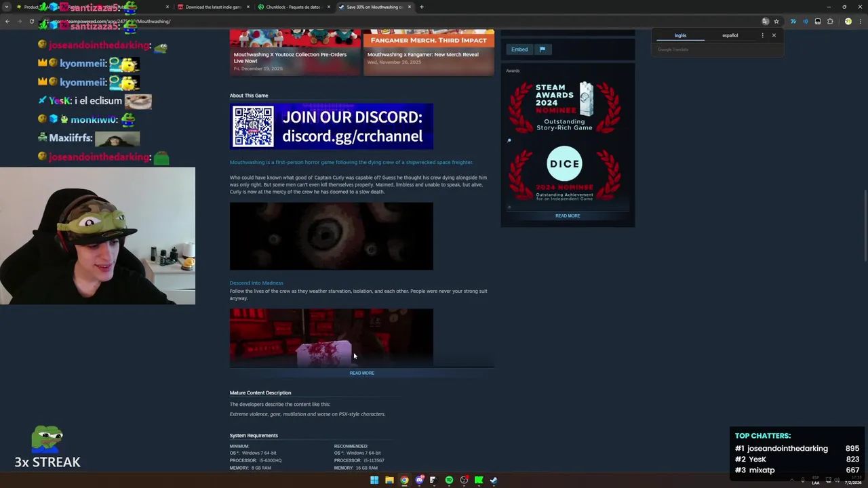The height and width of the screenshot is (488, 868).
Task: Bookmark this page with the star icon
Action: pyautogui.click(x=776, y=21)
